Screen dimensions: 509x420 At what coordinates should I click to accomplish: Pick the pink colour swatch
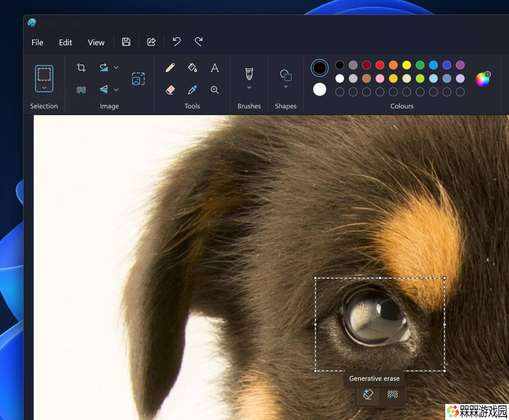tap(380, 78)
